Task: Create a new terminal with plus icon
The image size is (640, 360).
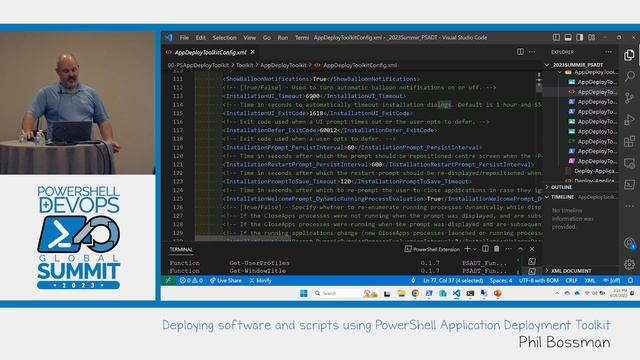Action: click(x=467, y=249)
